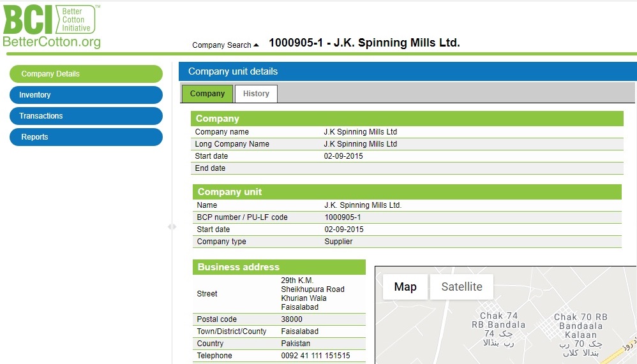Select BCP number value 1000905-1
This screenshot has height=364, width=637.
click(x=343, y=217)
